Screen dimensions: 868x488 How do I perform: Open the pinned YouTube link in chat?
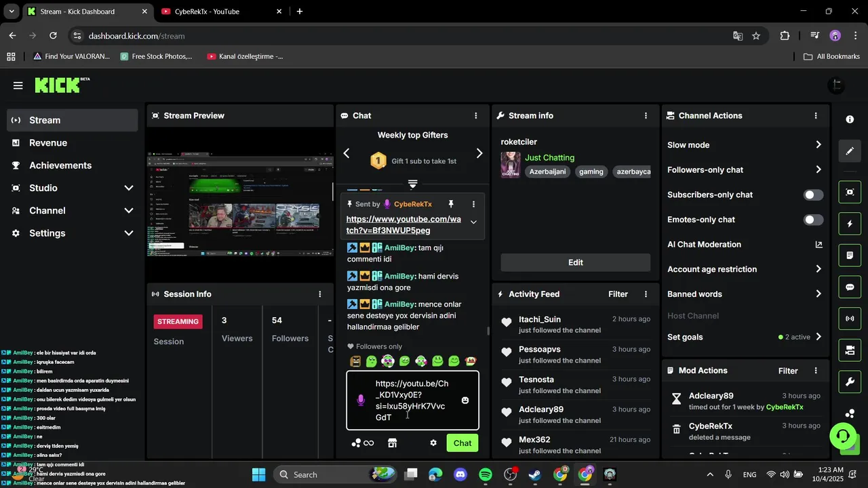click(403, 225)
